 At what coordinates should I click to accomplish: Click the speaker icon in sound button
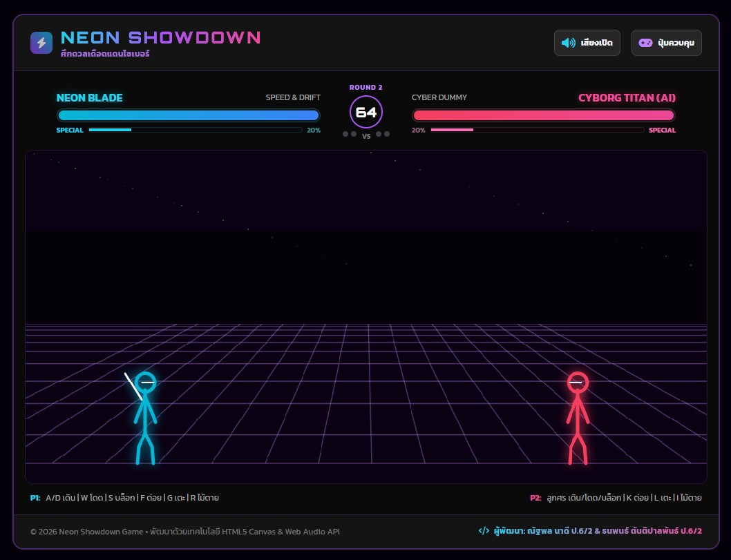(x=569, y=43)
